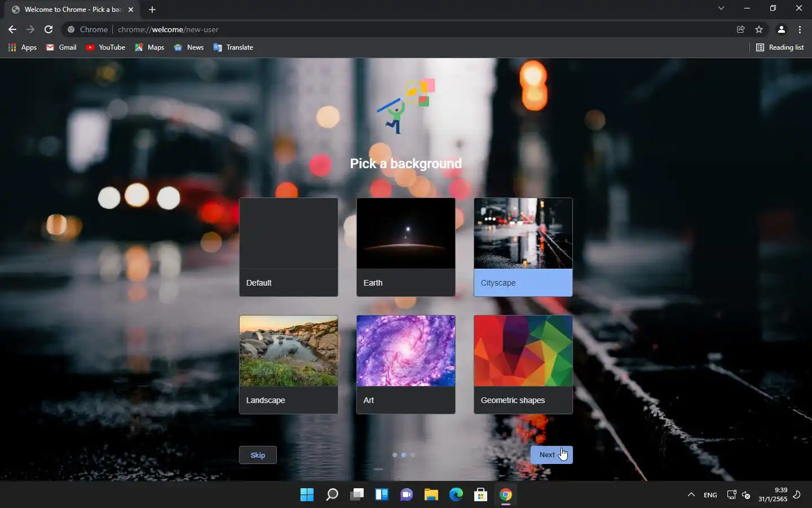Click the forward navigation arrow
This screenshot has width=812, height=508.
30,29
